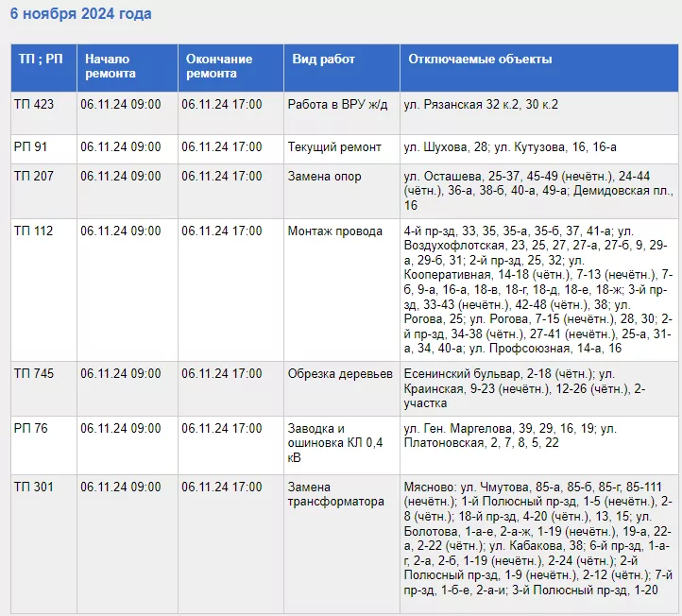Click start time in ТП 423 row
Image resolution: width=682 pixels, height=616 pixels.
click(x=121, y=105)
